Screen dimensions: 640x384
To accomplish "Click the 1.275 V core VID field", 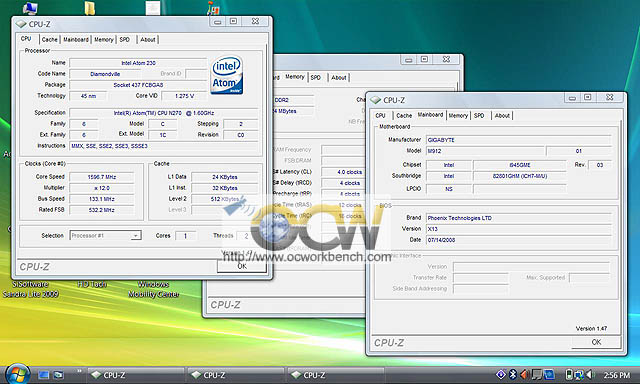I will [184, 96].
